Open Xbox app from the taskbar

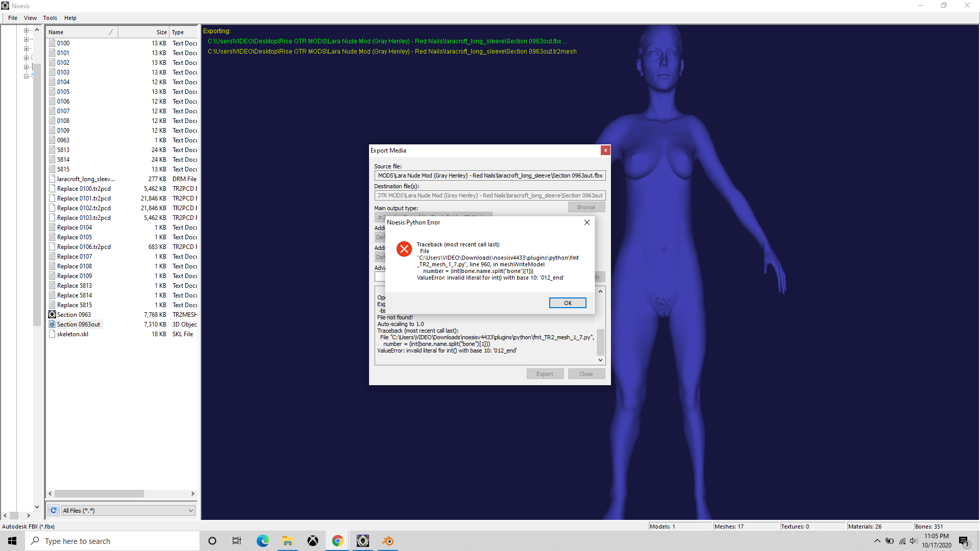tap(312, 541)
